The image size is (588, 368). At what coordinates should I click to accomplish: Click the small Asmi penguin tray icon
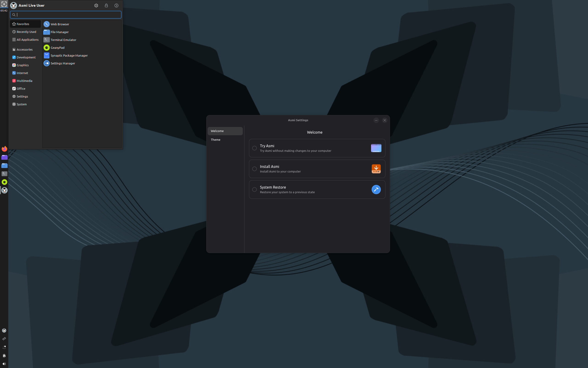[4, 330]
